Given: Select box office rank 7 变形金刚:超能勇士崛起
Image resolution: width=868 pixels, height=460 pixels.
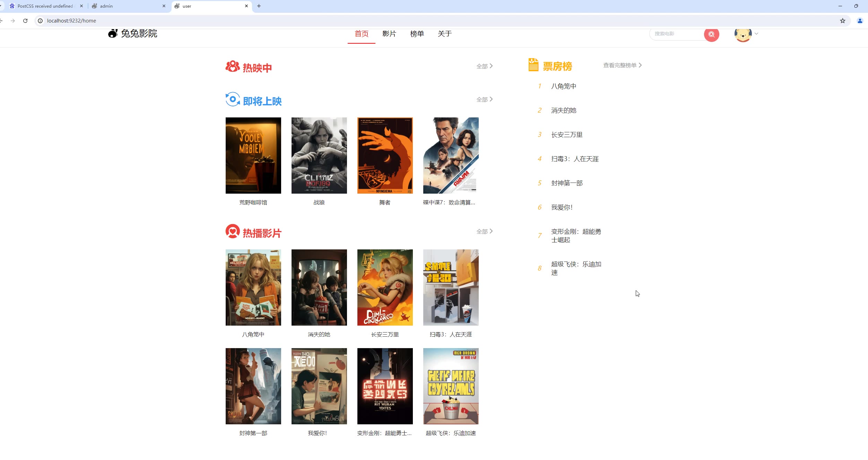Looking at the screenshot, I should click(576, 236).
